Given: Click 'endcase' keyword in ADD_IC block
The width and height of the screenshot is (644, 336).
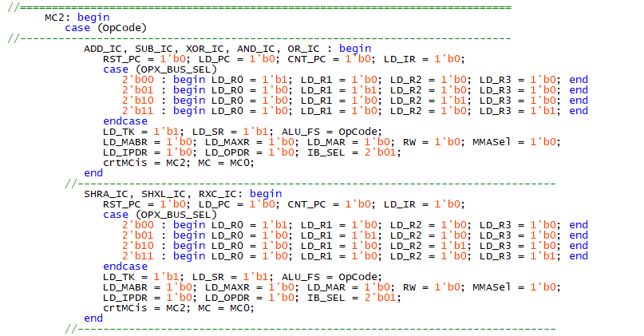Looking at the screenshot, I should pos(124,121).
